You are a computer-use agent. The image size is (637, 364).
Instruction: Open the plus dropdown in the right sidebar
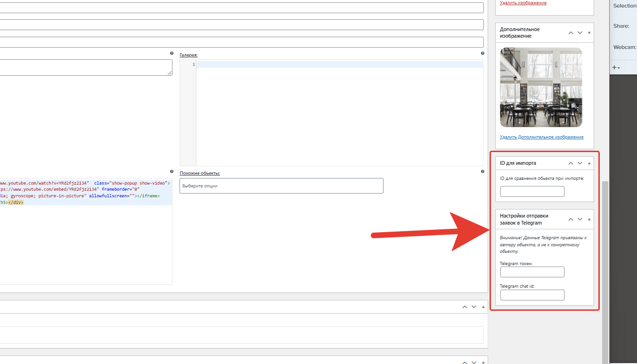[616, 67]
